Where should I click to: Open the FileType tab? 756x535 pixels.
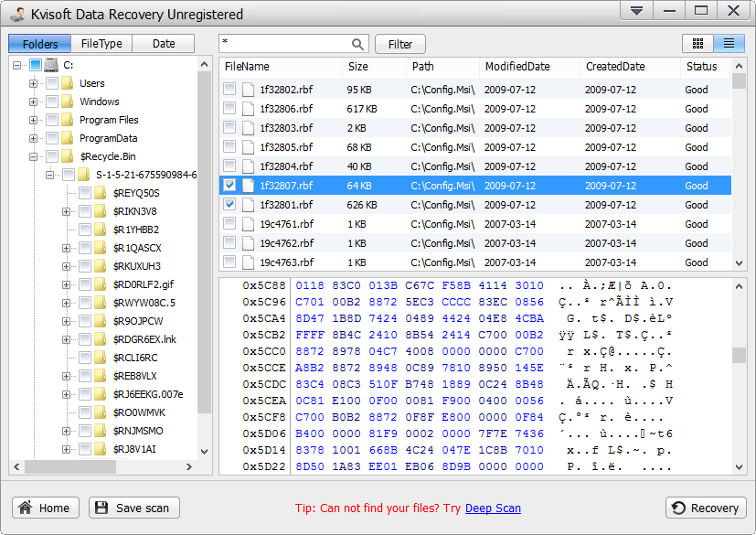(x=101, y=44)
